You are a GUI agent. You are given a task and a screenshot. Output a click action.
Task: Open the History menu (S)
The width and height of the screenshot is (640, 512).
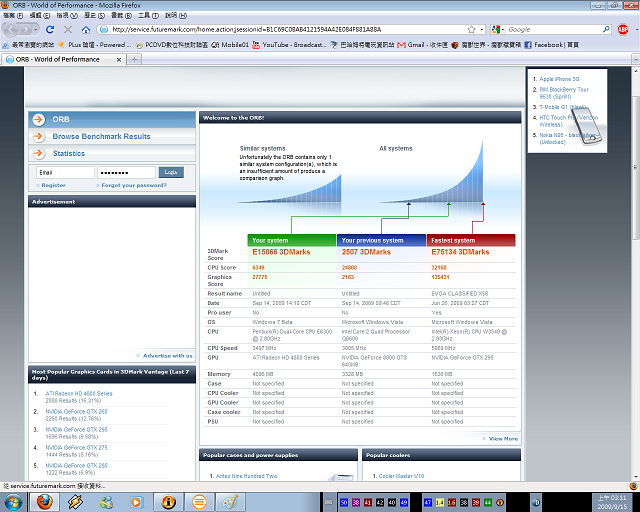tap(94, 16)
